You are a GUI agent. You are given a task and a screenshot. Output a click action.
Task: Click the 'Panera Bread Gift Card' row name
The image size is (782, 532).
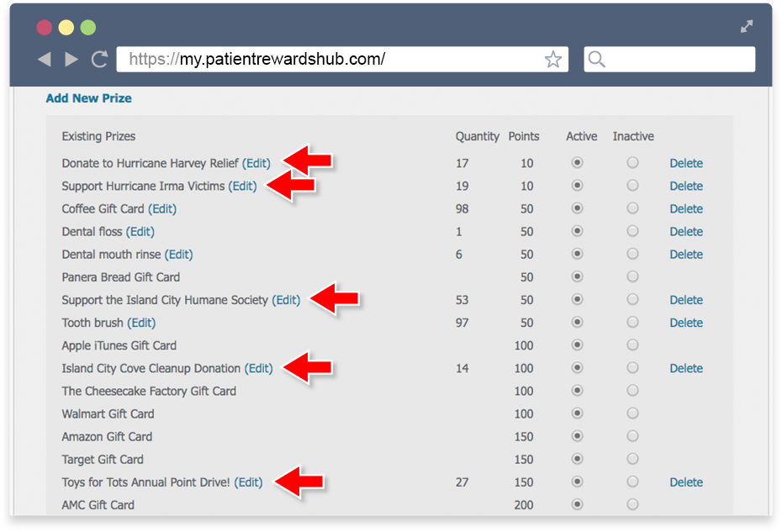coord(121,277)
